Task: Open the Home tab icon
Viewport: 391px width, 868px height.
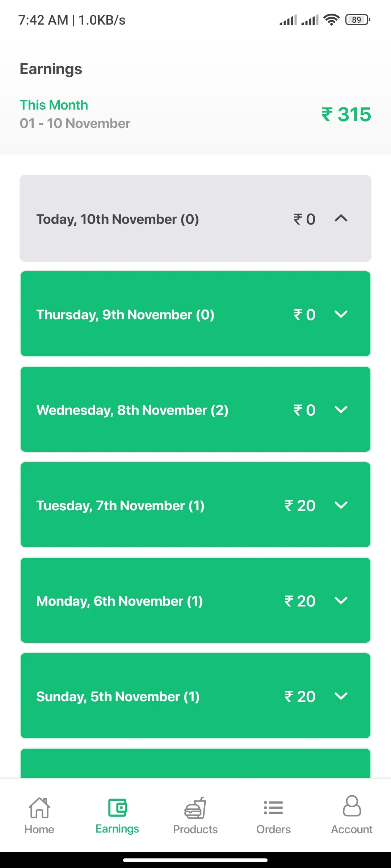Action: pos(39,808)
